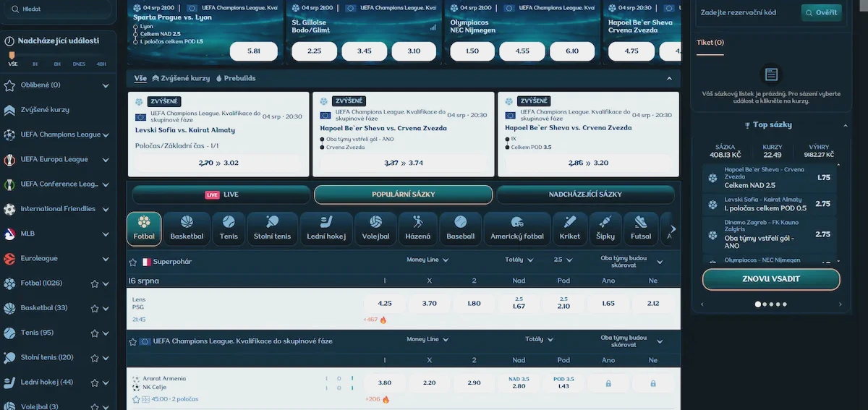Toggle favorite star for Stolní tenis (120)
This screenshot has width=868, height=410.
94,357
